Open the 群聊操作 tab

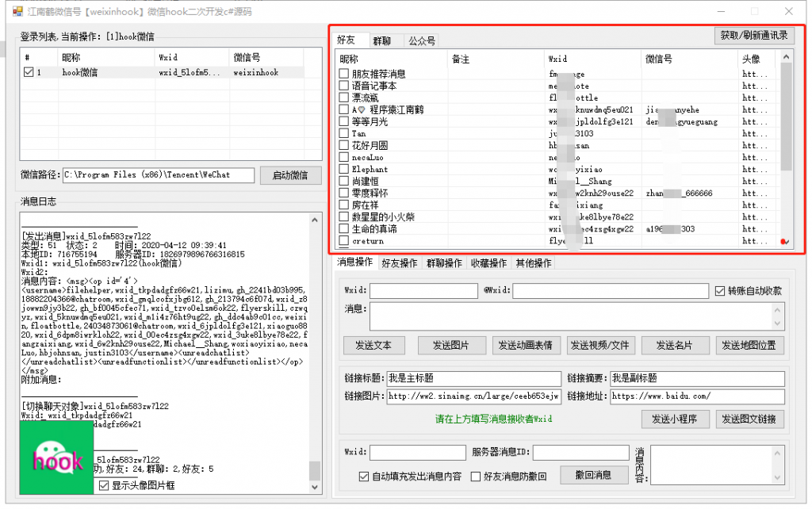pyautogui.click(x=444, y=263)
